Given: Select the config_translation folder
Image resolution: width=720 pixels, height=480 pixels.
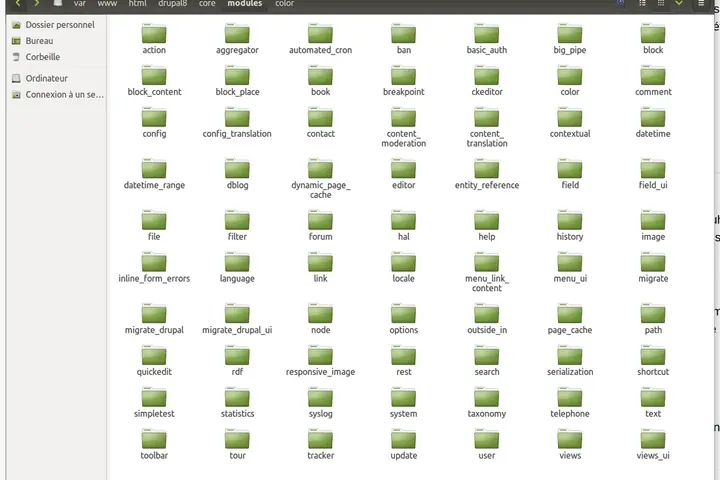Looking at the screenshot, I should 237,122.
